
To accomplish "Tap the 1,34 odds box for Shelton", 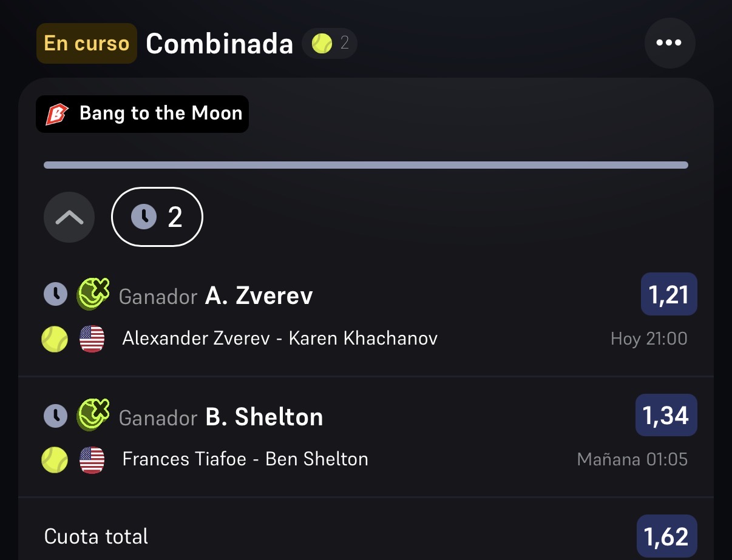I will pos(666,416).
